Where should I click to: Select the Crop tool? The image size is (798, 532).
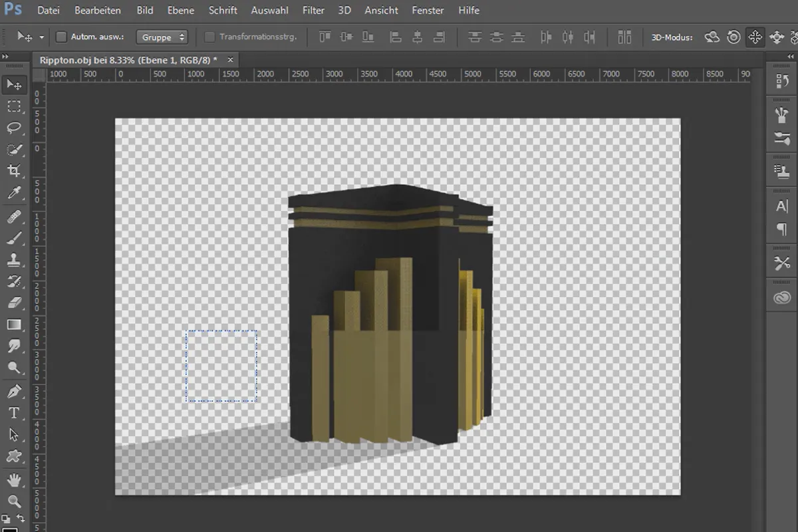14,172
